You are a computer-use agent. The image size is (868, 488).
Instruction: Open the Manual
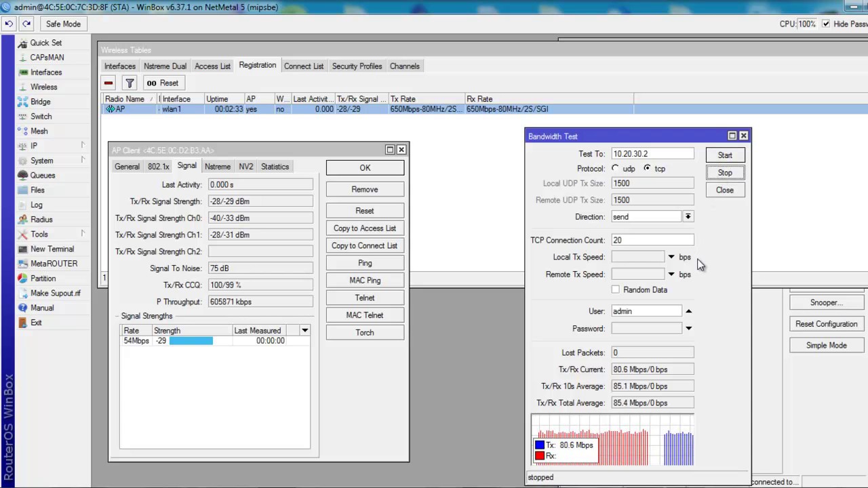point(41,308)
